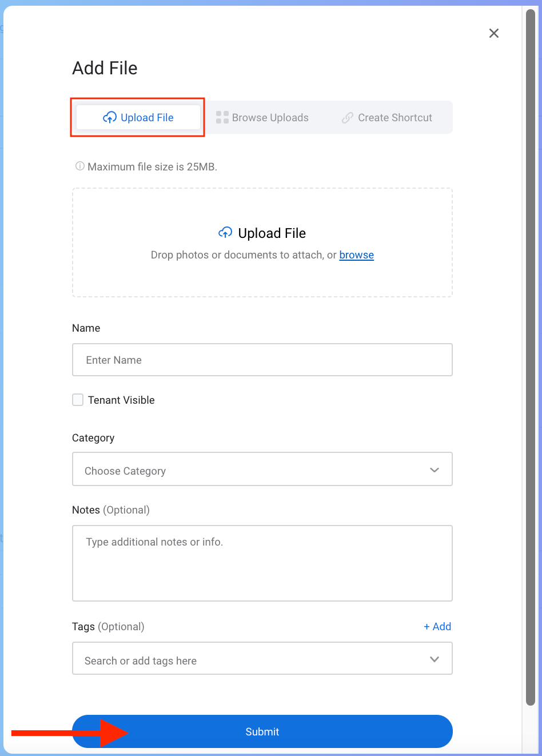The height and width of the screenshot is (756, 542).
Task: Click the cloud upload icon in Upload File tab
Action: [x=110, y=117]
